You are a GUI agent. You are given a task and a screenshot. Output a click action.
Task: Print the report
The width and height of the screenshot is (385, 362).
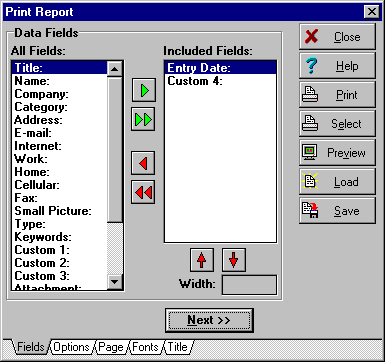pyautogui.click(x=337, y=95)
